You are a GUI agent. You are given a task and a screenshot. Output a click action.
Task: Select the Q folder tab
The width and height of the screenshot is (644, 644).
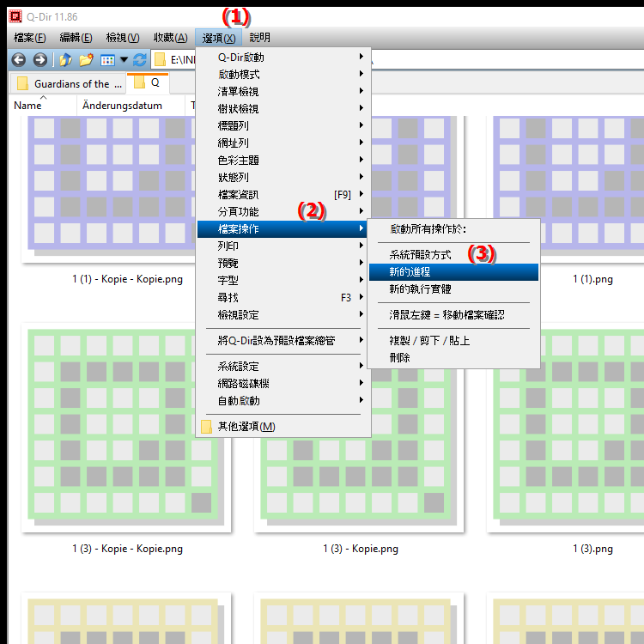click(x=148, y=83)
